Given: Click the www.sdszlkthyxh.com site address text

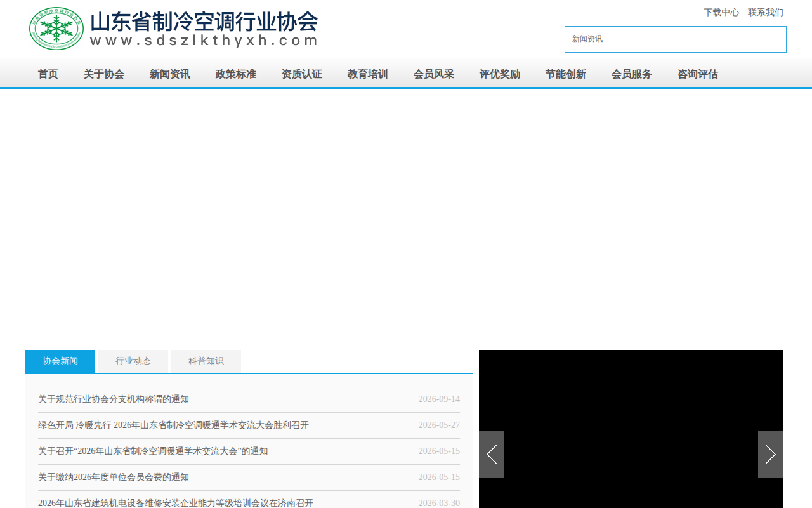Looking at the screenshot, I should click(204, 41).
